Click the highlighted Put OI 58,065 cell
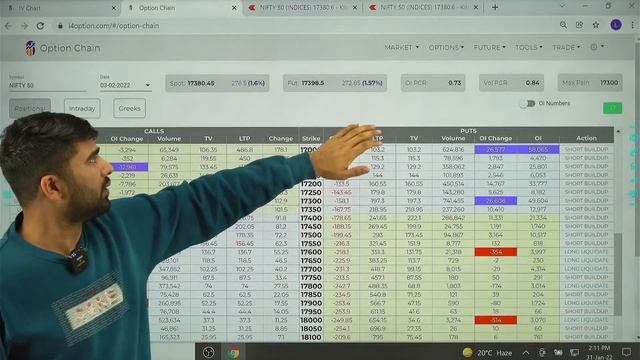This screenshot has height=360, width=640. (x=538, y=149)
